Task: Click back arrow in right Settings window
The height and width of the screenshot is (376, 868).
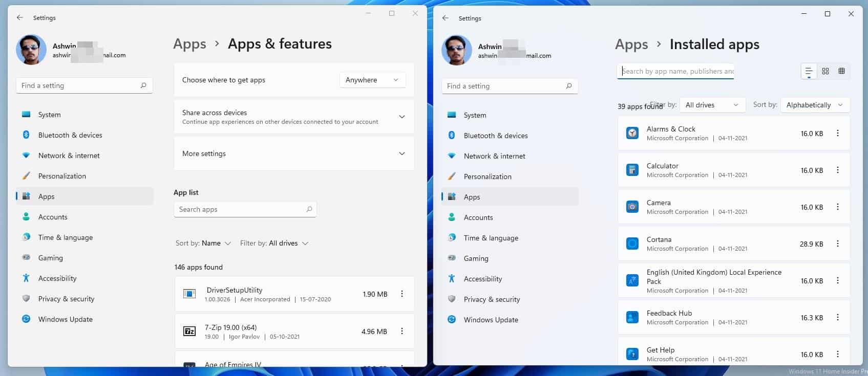Action: pos(446,18)
